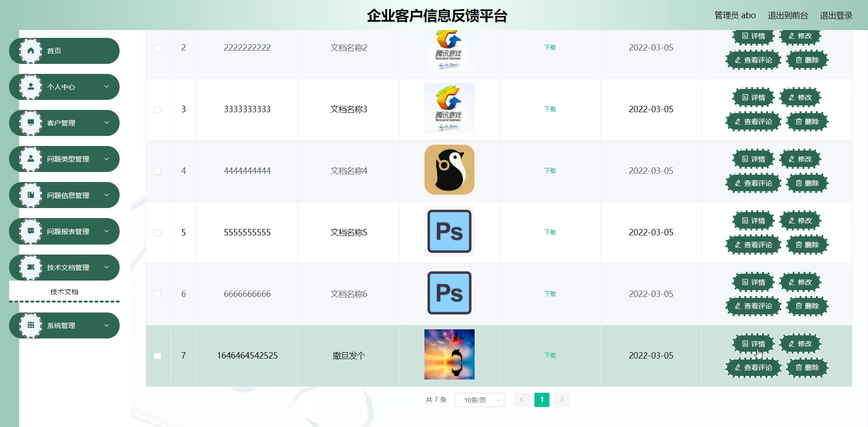The height and width of the screenshot is (427, 868).
Task: Expand the 问题类型管理 chevron
Action: coord(106,159)
